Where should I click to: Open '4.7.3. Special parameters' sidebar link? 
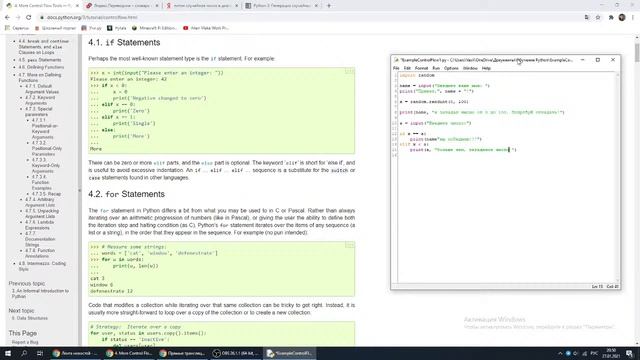(38, 112)
